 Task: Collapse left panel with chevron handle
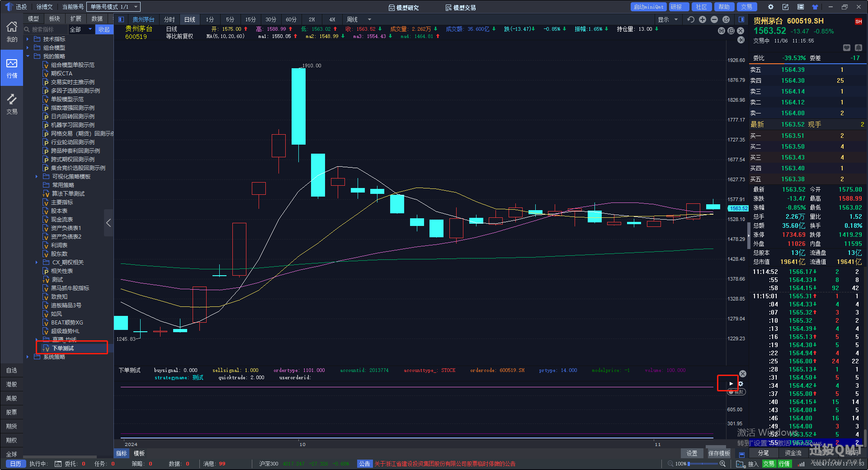click(108, 223)
